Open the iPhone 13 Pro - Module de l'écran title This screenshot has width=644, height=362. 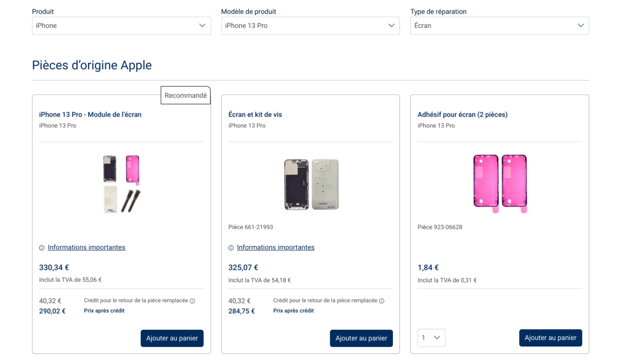coord(90,115)
